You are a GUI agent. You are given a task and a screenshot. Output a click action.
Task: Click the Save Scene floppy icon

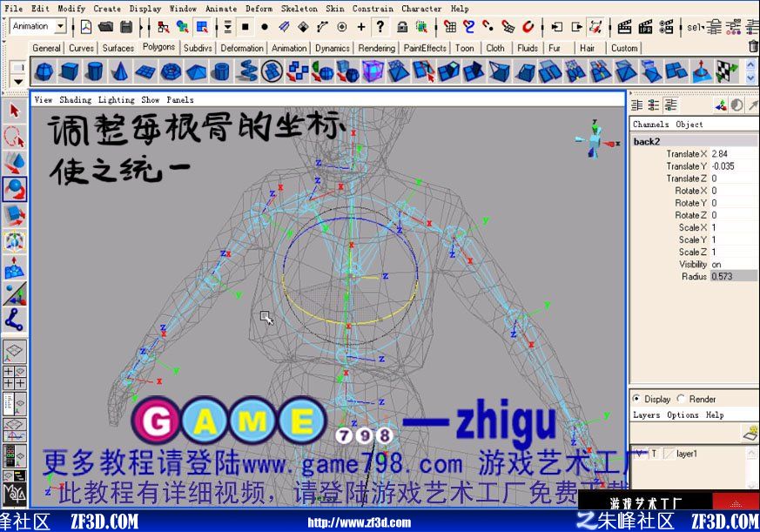pyautogui.click(x=126, y=27)
